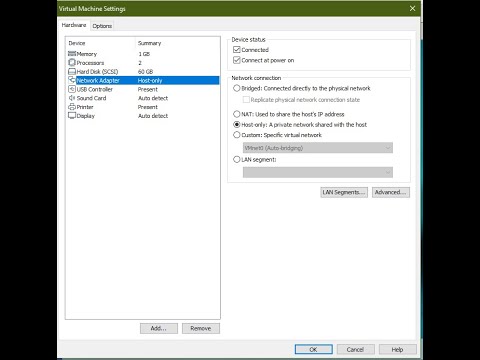
Task: Click the Memory device icon
Action: (x=72, y=54)
